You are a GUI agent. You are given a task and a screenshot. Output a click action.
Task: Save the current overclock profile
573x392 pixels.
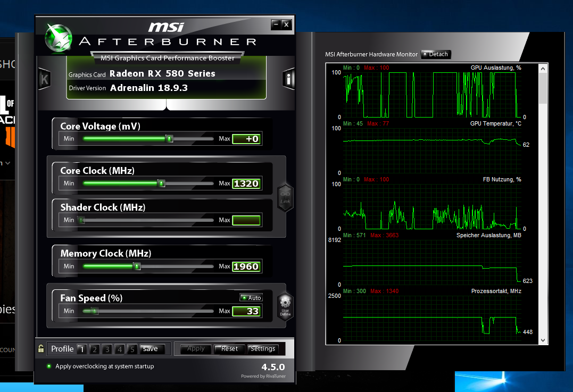tap(152, 349)
